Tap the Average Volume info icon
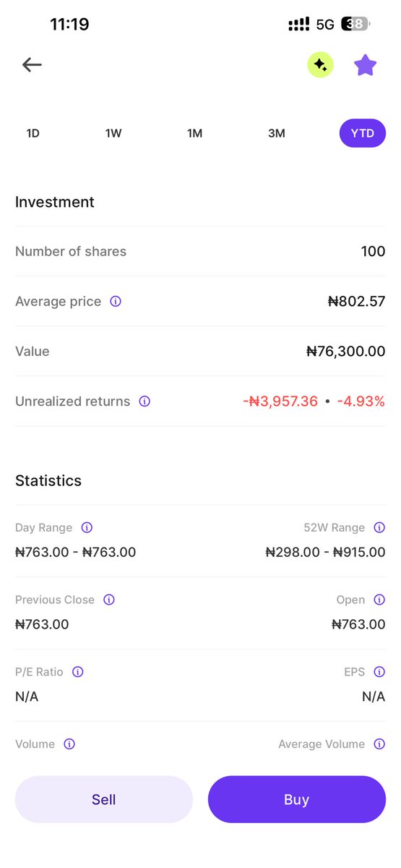401x868 pixels. pyautogui.click(x=379, y=744)
